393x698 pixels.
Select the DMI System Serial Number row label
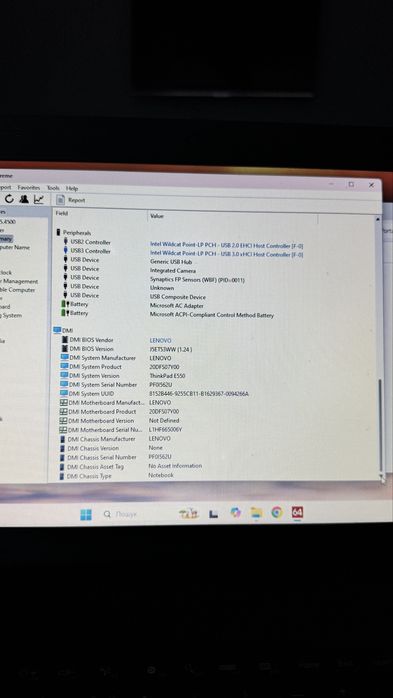click(103, 384)
